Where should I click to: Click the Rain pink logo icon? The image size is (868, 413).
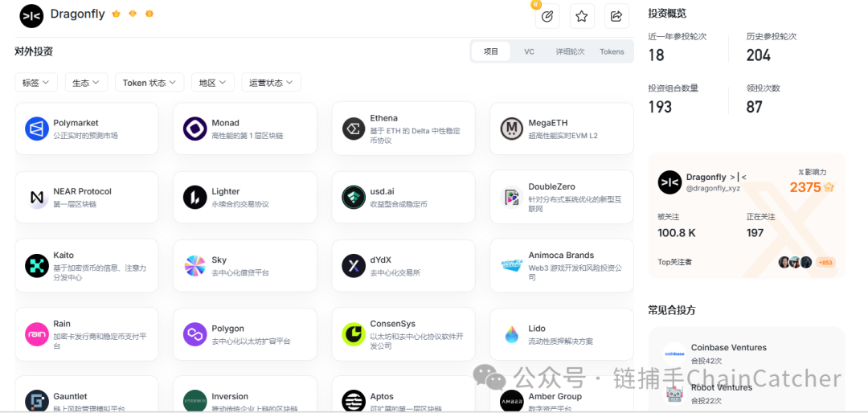[x=37, y=334]
